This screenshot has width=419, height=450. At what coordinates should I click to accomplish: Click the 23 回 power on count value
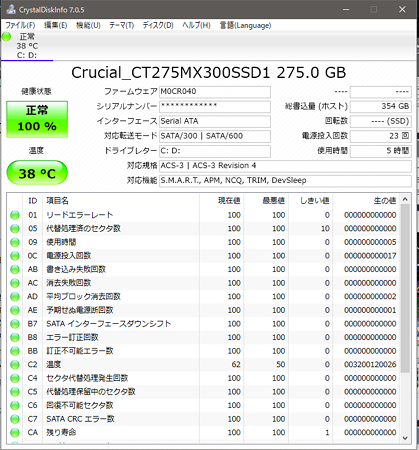380,136
